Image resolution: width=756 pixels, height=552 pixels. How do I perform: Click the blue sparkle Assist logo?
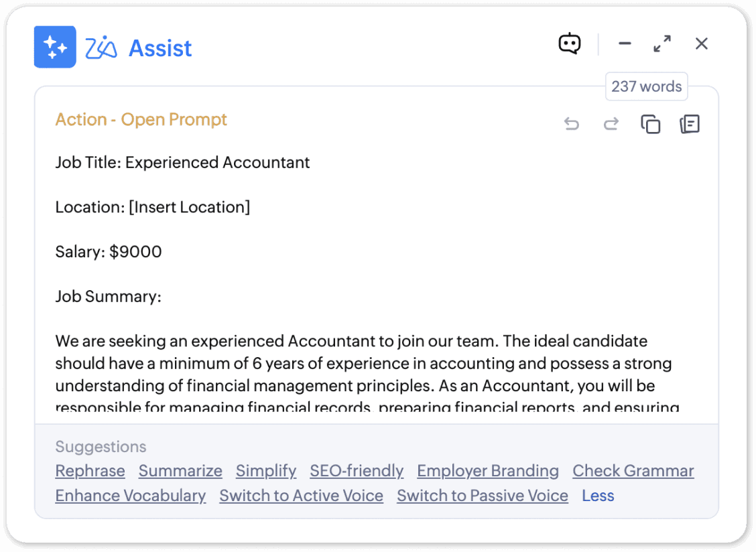click(55, 47)
